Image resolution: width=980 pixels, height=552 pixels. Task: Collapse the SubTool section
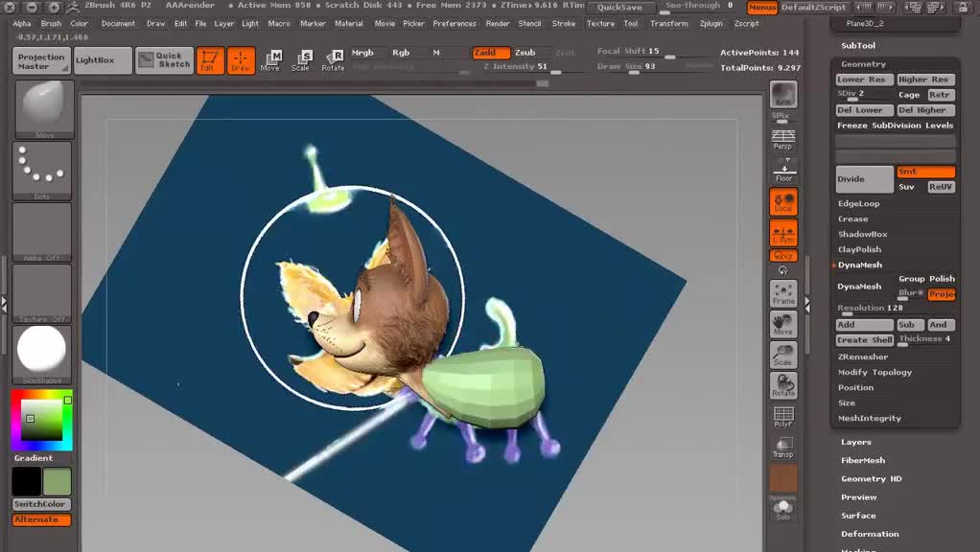(858, 46)
